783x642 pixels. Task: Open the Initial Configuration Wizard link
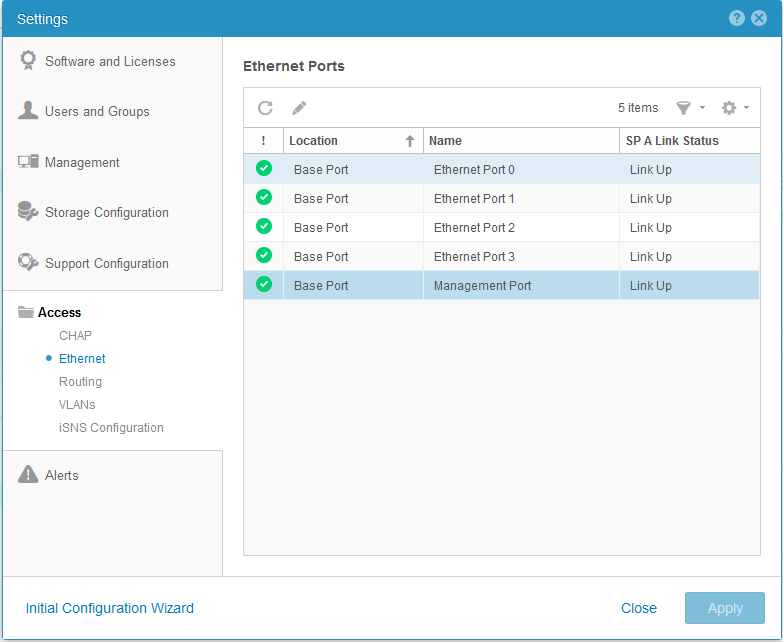[110, 608]
